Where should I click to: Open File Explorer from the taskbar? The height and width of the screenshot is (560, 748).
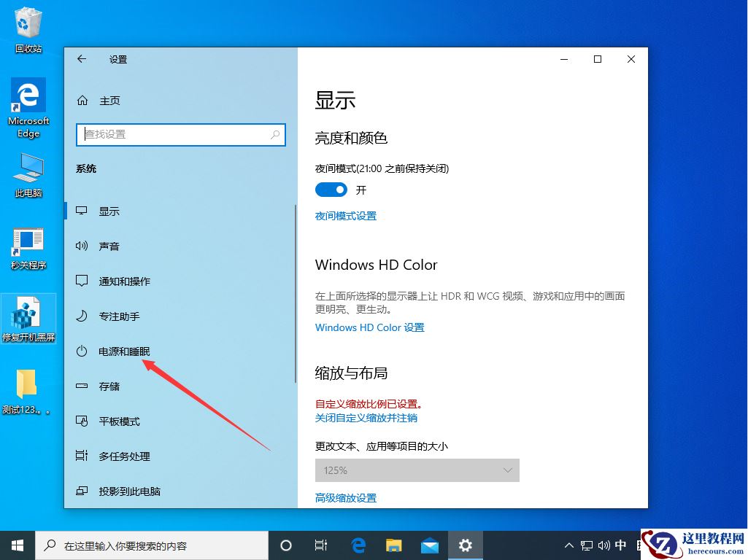(x=393, y=545)
